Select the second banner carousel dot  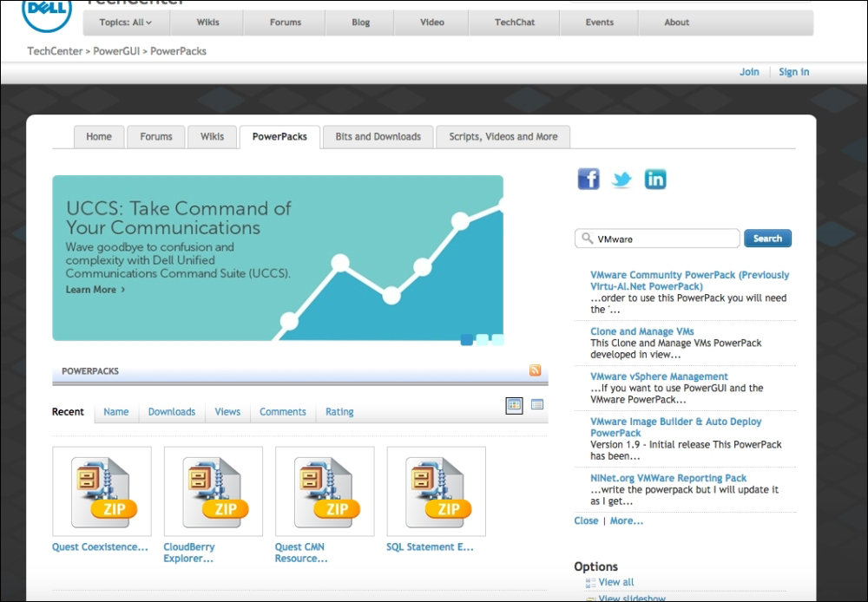coord(482,340)
